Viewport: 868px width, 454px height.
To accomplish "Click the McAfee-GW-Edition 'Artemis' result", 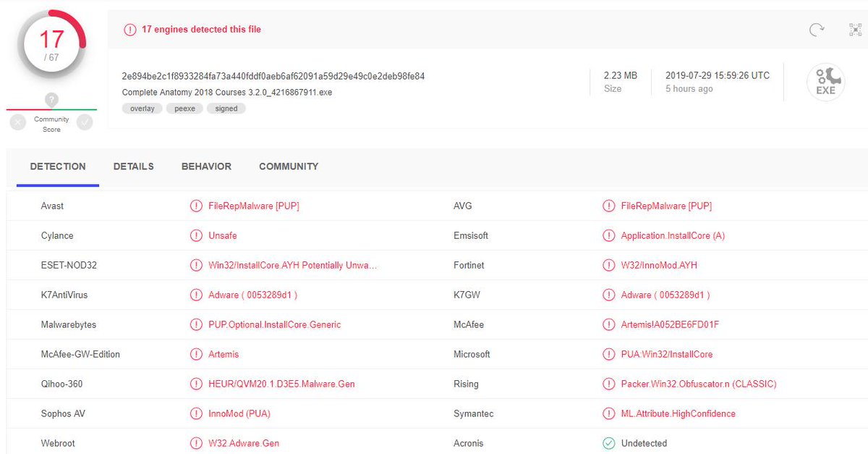I will [224, 355].
